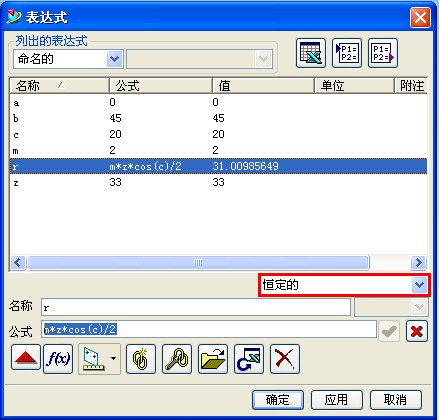Click the left scroll arrow of list
Viewport: 439px width, 420px height.
18,263
